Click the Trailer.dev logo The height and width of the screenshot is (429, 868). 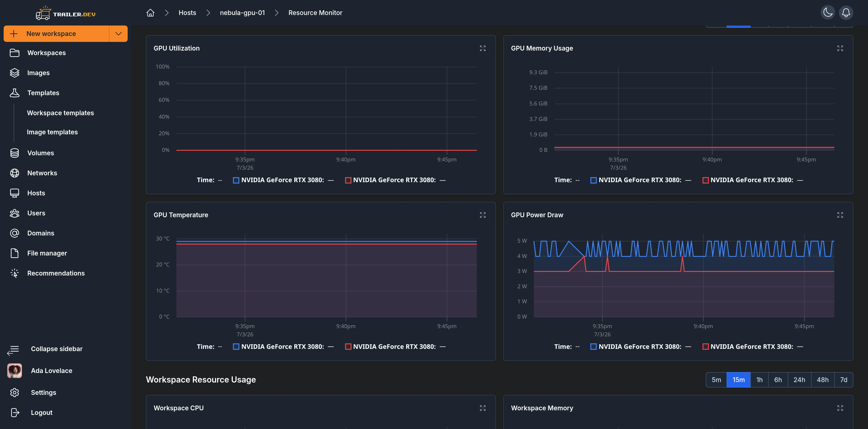coord(66,13)
